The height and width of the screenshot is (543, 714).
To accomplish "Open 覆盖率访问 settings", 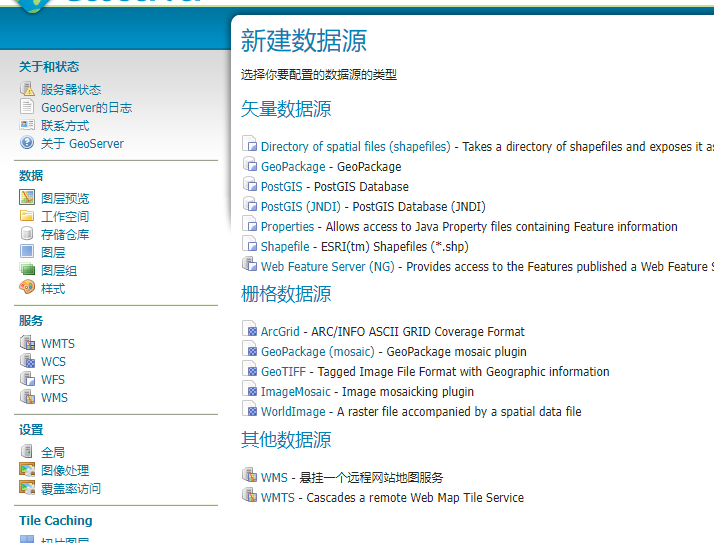I will (71, 488).
